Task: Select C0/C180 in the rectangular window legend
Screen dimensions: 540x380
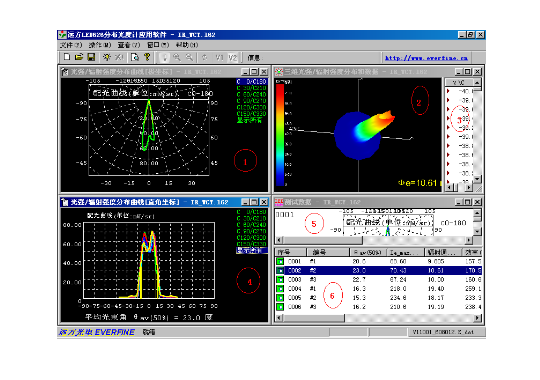Action: (x=252, y=212)
